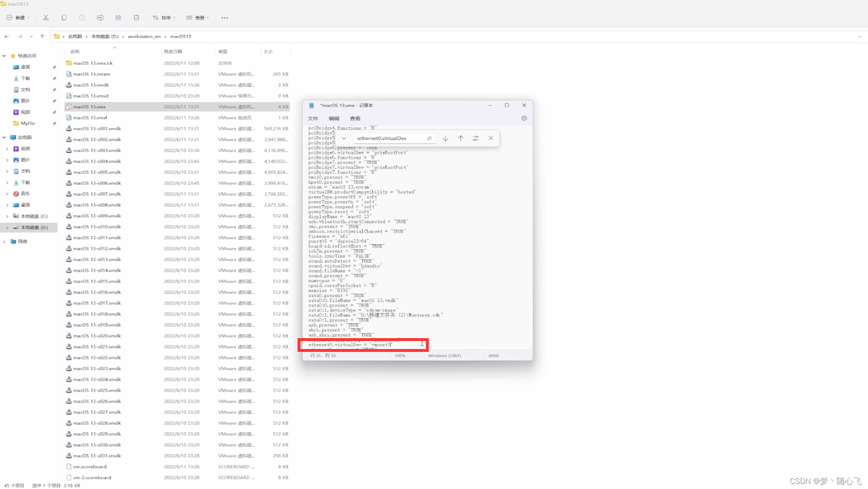Sort files by 大小 column header
868x489 pixels.
tap(268, 51)
